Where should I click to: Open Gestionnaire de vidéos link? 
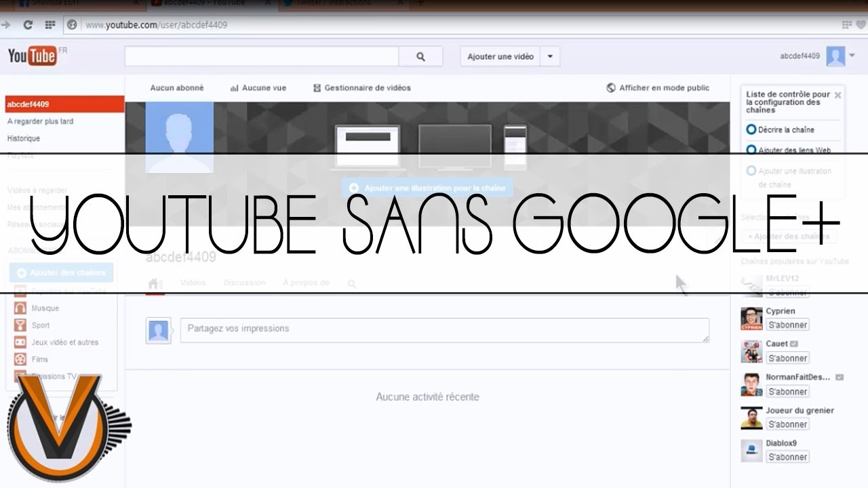[368, 88]
